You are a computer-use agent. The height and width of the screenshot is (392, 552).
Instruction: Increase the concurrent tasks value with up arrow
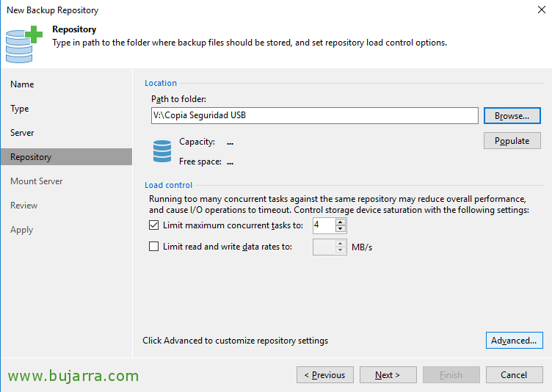[340, 222]
